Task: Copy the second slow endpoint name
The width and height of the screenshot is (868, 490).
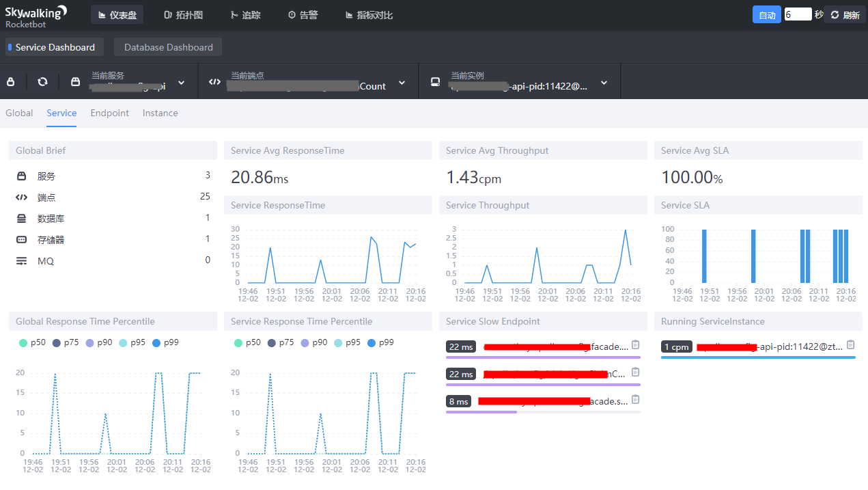Action: [x=635, y=372]
